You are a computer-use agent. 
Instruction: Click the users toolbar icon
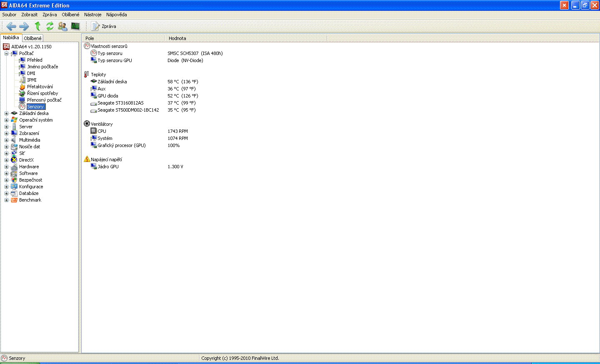[x=62, y=26]
